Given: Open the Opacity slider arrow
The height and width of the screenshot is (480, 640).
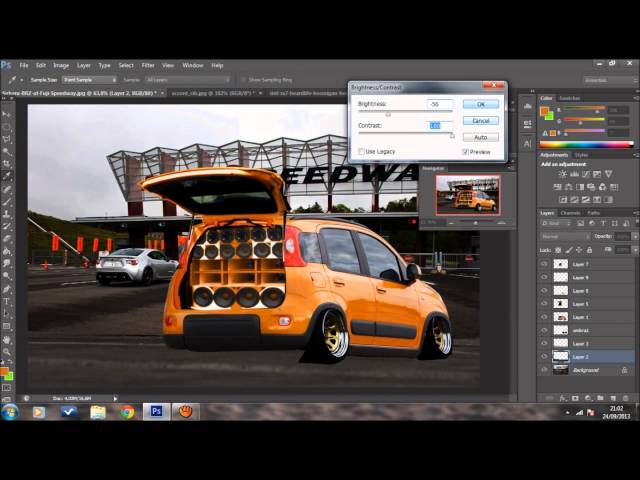Looking at the screenshot, I should pyautogui.click(x=635, y=236).
